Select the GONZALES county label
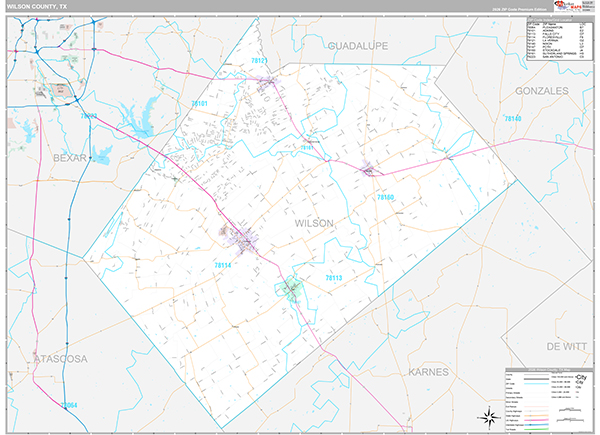This screenshot has width=600, height=435. pyautogui.click(x=541, y=91)
